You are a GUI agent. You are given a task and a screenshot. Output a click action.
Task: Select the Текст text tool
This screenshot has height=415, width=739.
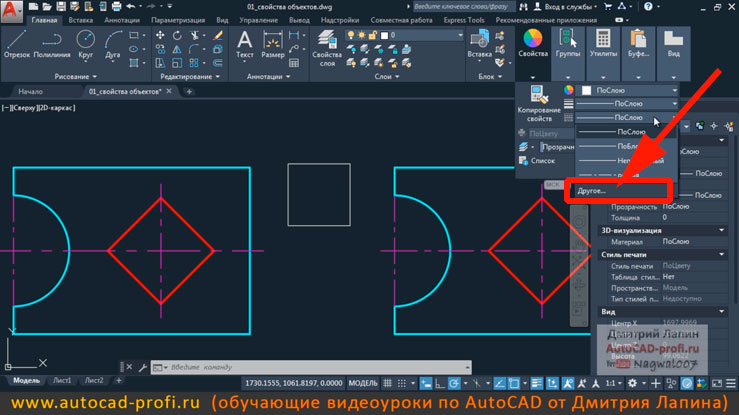[x=245, y=44]
